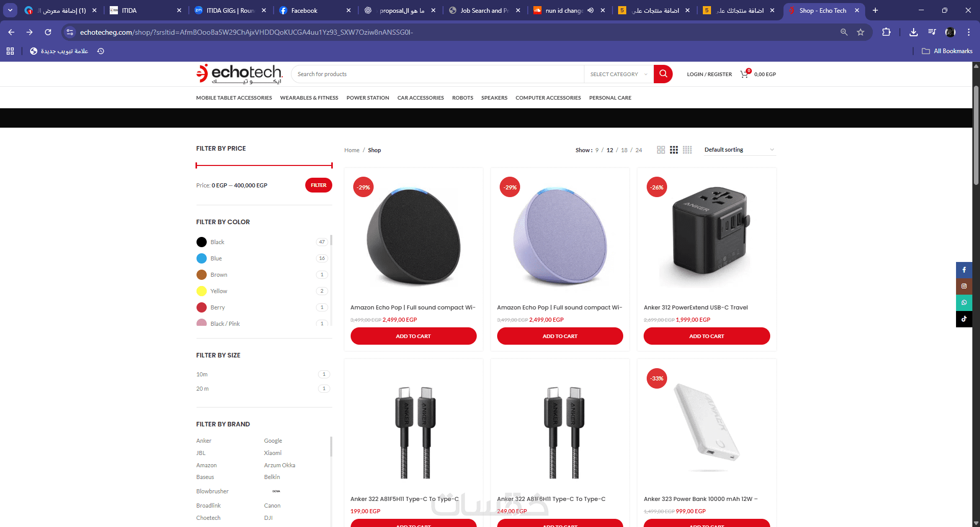Show 24 products per page
Screen dimensions: 980x527
[x=639, y=150]
